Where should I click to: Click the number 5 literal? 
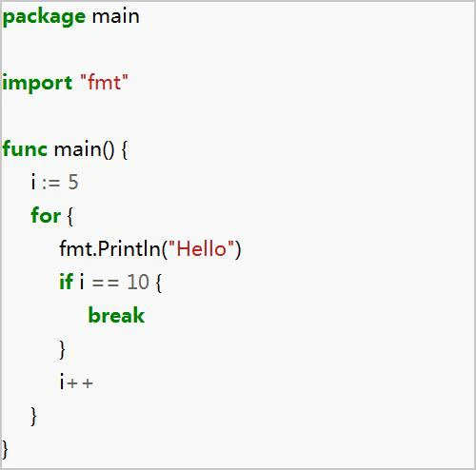(73, 182)
